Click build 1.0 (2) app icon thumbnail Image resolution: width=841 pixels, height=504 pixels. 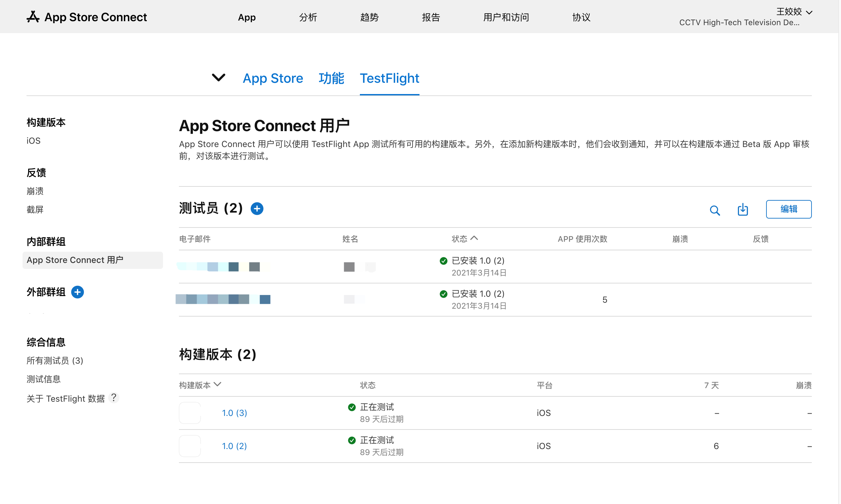(190, 446)
